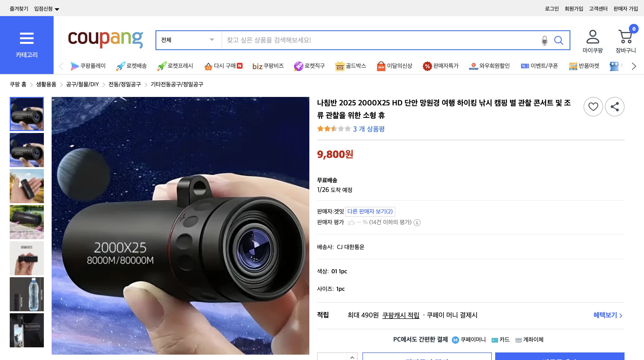Select the second product thumbnail
This screenshot has height=360, width=644.
(x=27, y=150)
